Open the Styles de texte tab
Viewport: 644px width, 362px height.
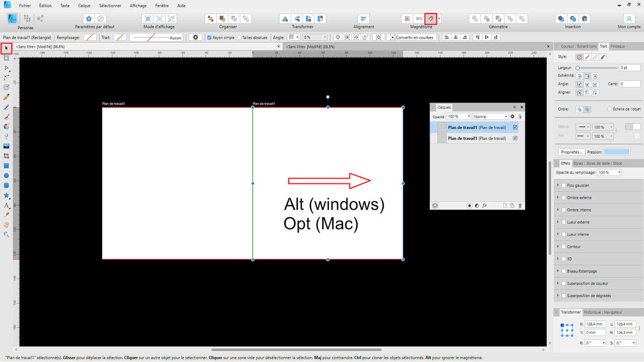coord(598,163)
